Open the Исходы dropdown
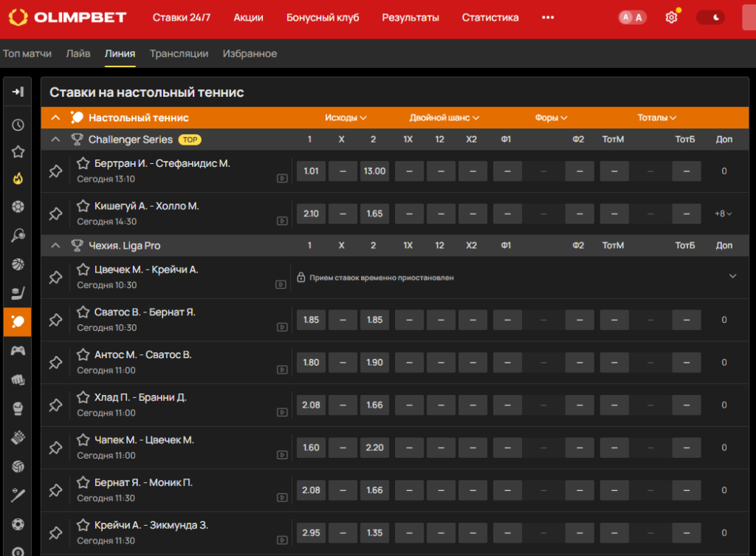The height and width of the screenshot is (556, 756). point(346,117)
